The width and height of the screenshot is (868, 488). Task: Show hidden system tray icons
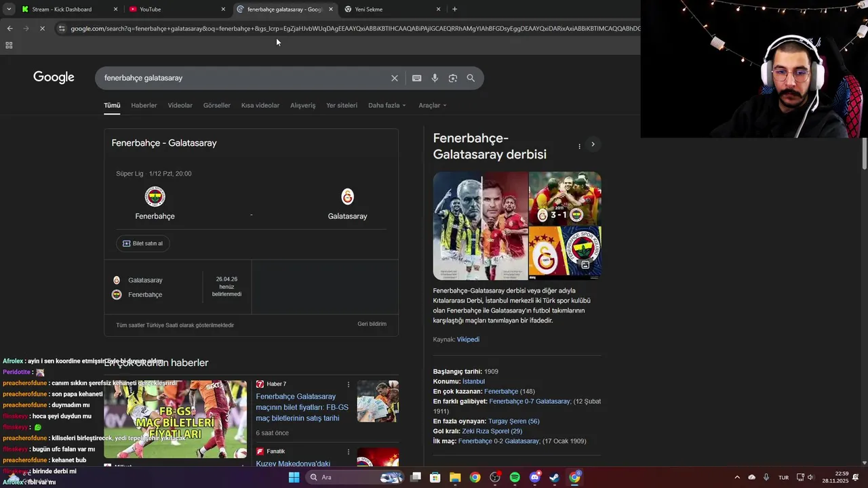pos(737,477)
